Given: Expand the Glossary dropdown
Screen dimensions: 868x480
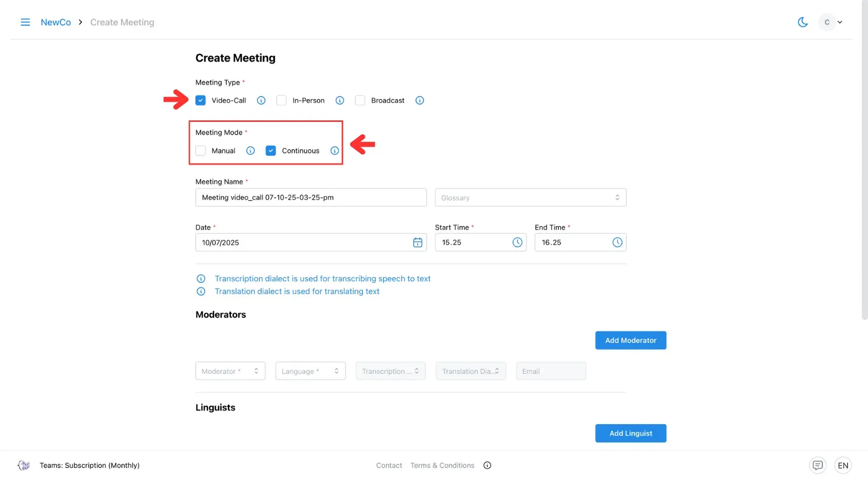Looking at the screenshot, I should 530,198.
